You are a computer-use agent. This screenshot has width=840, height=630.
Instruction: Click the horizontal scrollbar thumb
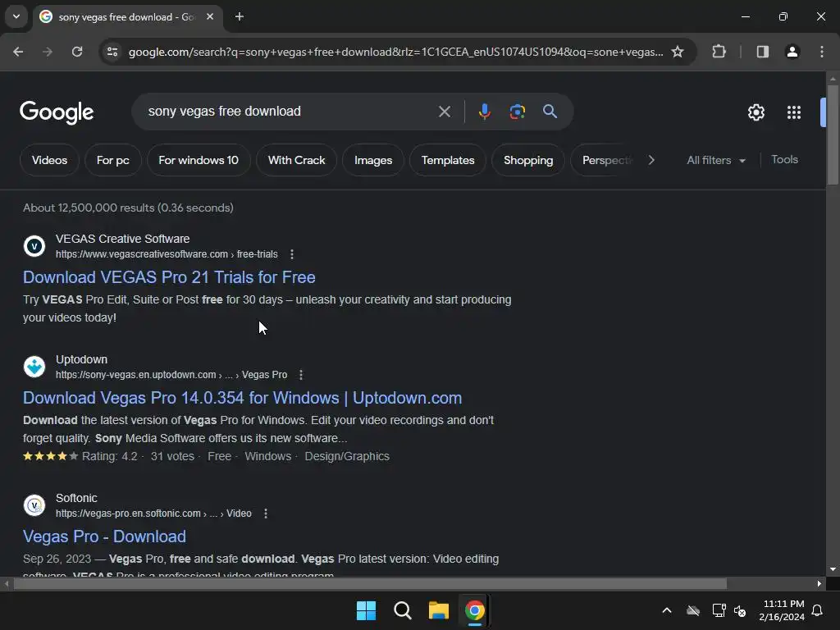point(370,584)
